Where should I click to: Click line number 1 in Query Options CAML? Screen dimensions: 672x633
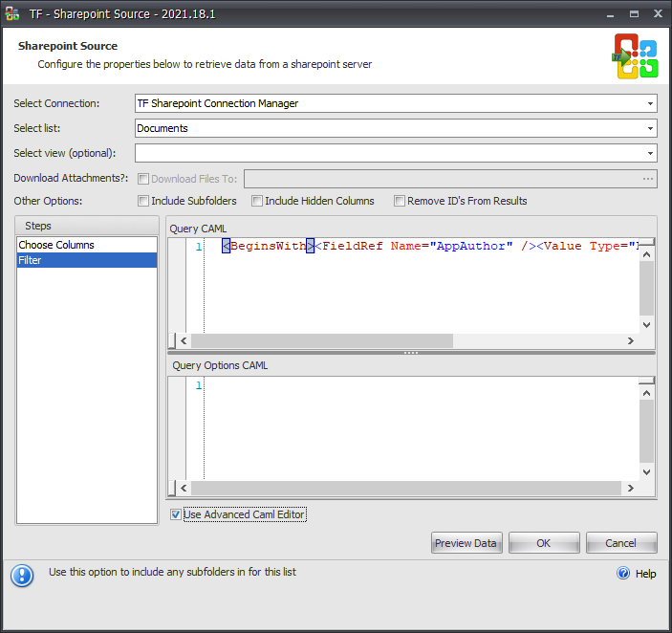[x=199, y=385]
